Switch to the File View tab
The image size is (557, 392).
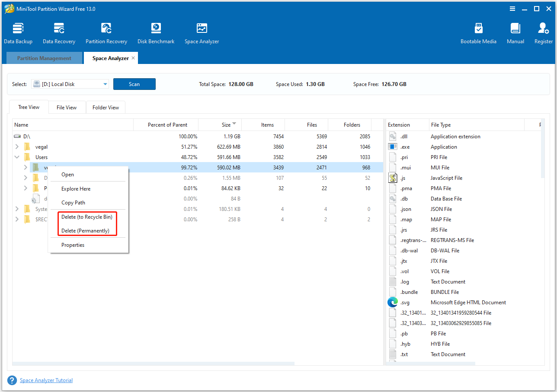pos(67,107)
